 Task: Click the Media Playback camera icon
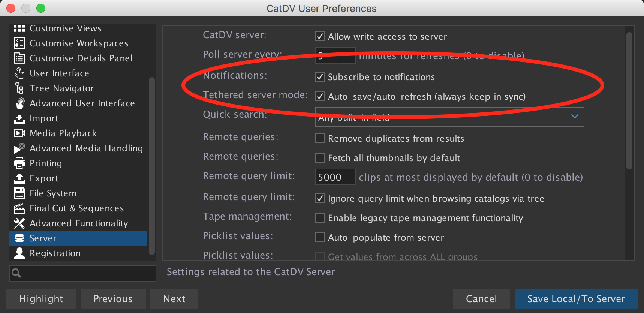19,133
